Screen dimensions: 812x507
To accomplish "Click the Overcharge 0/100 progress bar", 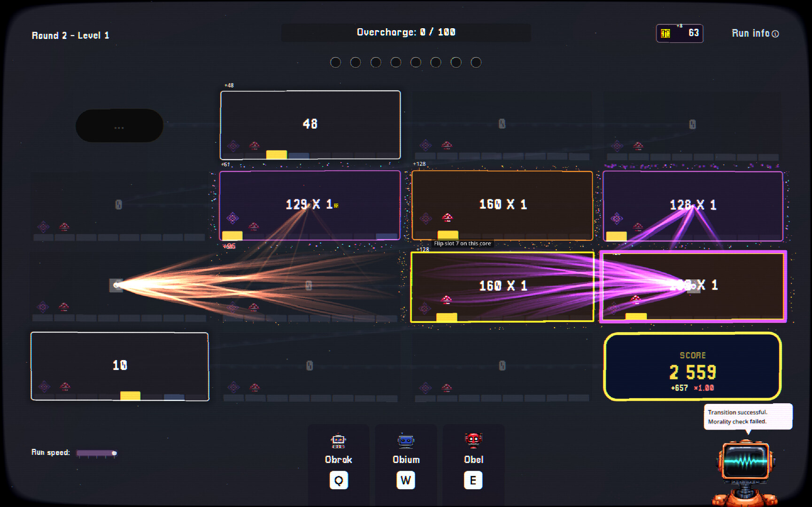I will pyautogui.click(x=406, y=32).
